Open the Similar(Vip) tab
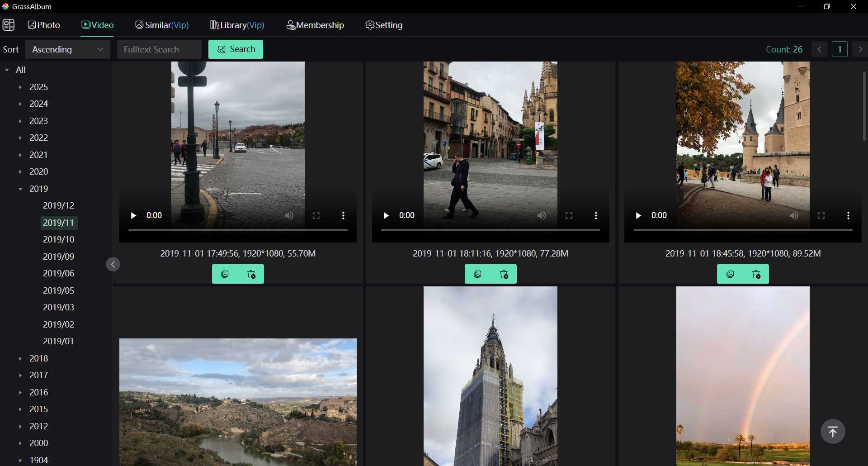The height and width of the screenshot is (466, 868). [x=162, y=25]
